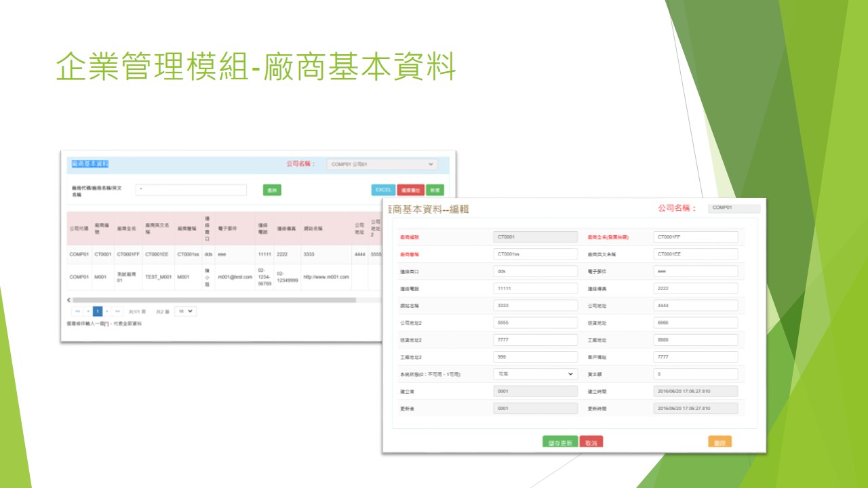Click the 02-12349999 fax cell
Viewport: 868px width, 488px height.
click(288, 277)
